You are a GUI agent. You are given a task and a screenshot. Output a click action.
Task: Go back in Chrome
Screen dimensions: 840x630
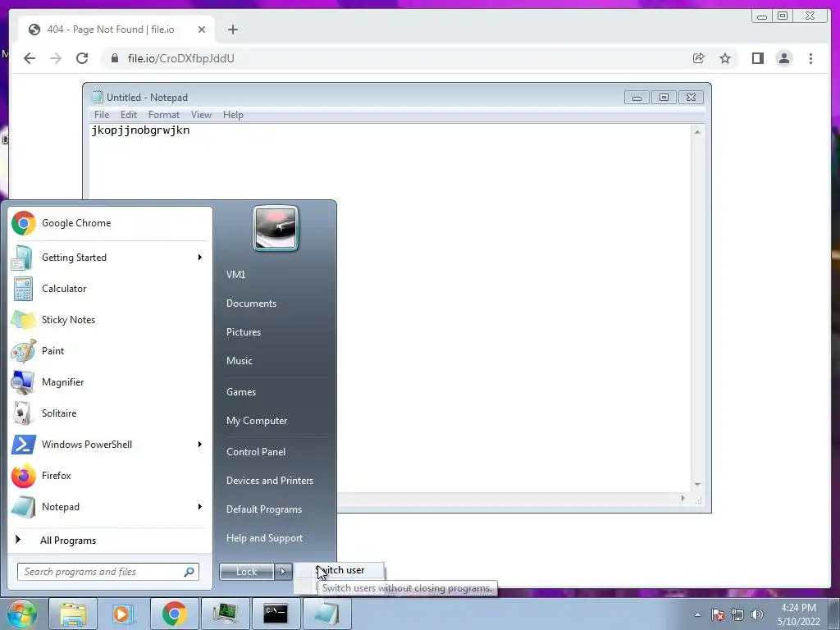[30, 58]
